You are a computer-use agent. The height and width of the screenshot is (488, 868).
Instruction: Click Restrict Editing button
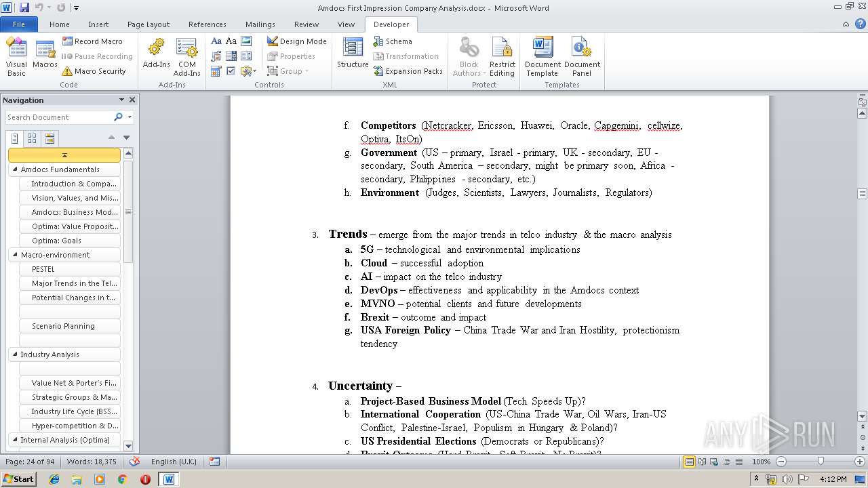(502, 57)
